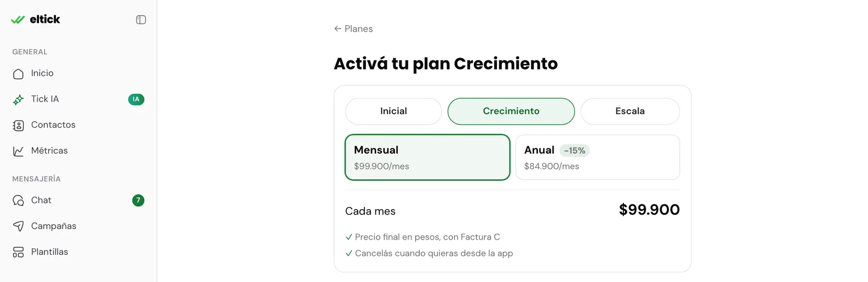Viewport: 868px width, 282px height.
Task: Go back to Planes
Action: tap(353, 29)
